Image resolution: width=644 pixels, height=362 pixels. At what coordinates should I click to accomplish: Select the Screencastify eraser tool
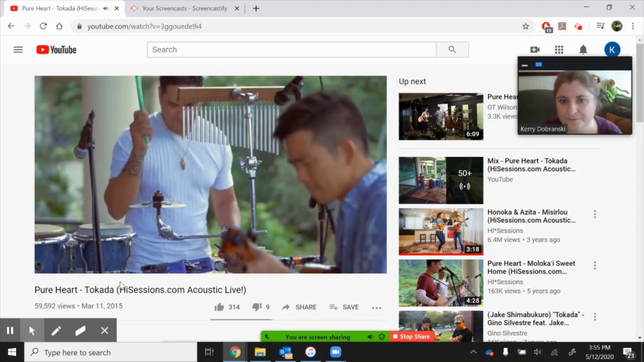tap(80, 330)
